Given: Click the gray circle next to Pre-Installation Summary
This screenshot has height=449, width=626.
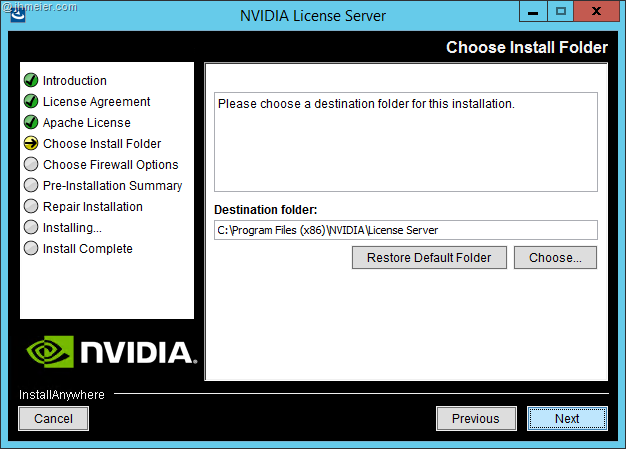Looking at the screenshot, I should coord(31,186).
